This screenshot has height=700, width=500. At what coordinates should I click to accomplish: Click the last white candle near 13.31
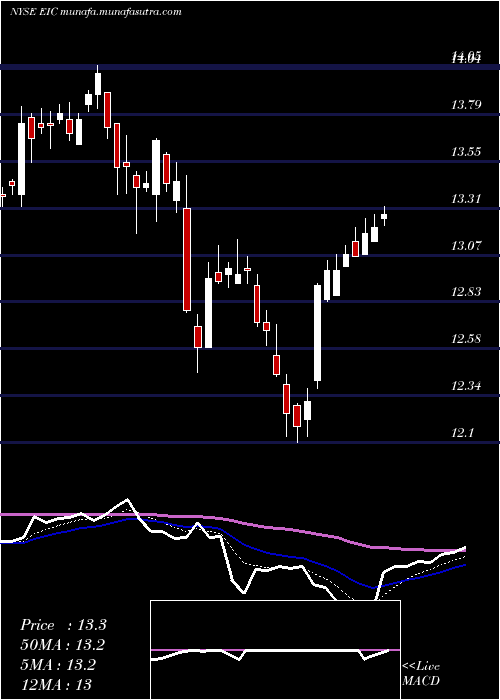[x=384, y=216]
